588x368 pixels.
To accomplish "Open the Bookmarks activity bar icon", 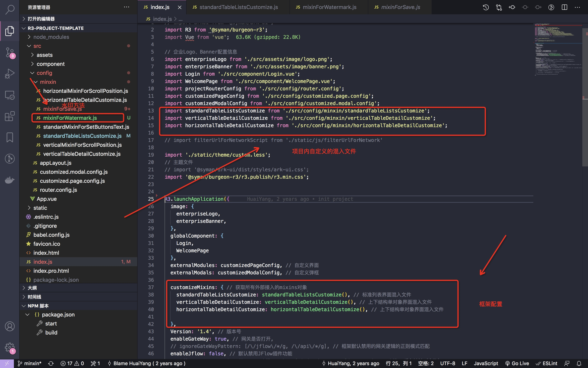I will pos(10,138).
